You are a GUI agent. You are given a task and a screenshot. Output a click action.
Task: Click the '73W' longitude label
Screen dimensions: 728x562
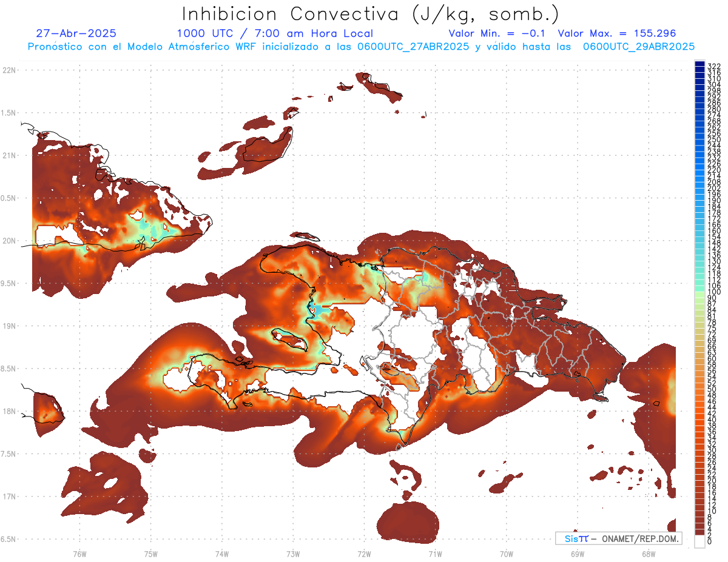[293, 554]
